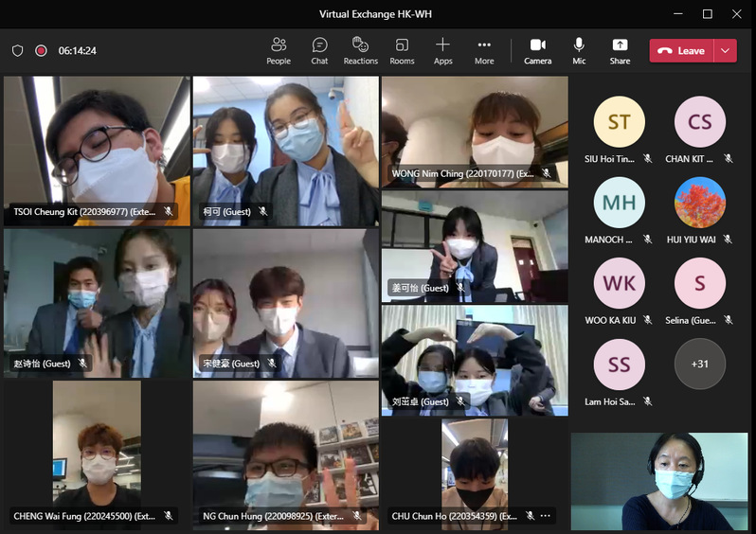The image size is (756, 534).
Task: Open breakout Rooms
Action: click(x=402, y=50)
